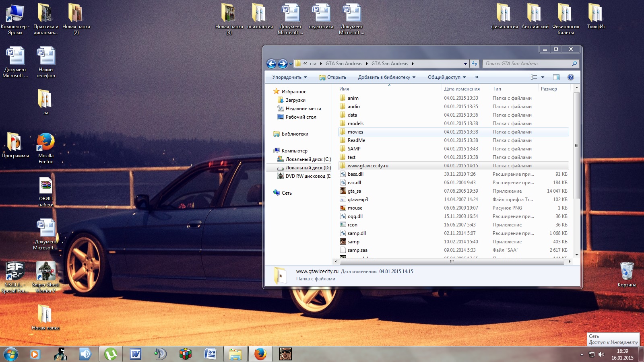Show more toolbar commands via chevron
Image resolution: width=644 pixels, height=362 pixels.
tap(477, 77)
